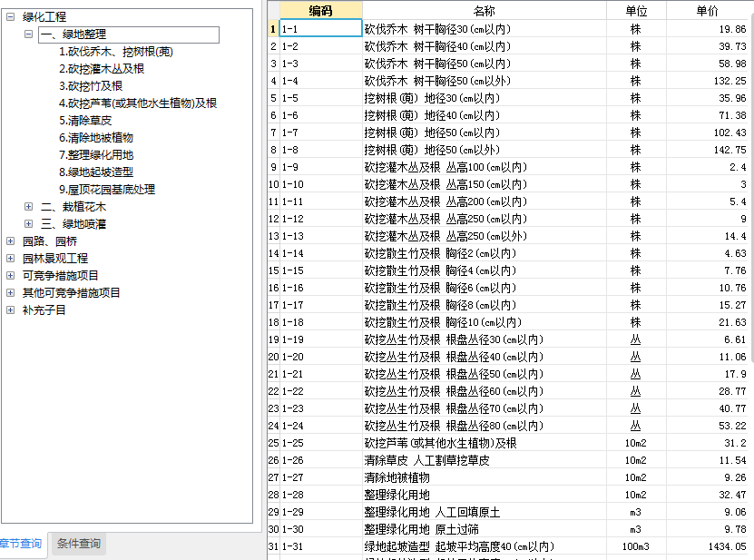
Task: Expand the 补充子目 node
Action: [x=11, y=309]
